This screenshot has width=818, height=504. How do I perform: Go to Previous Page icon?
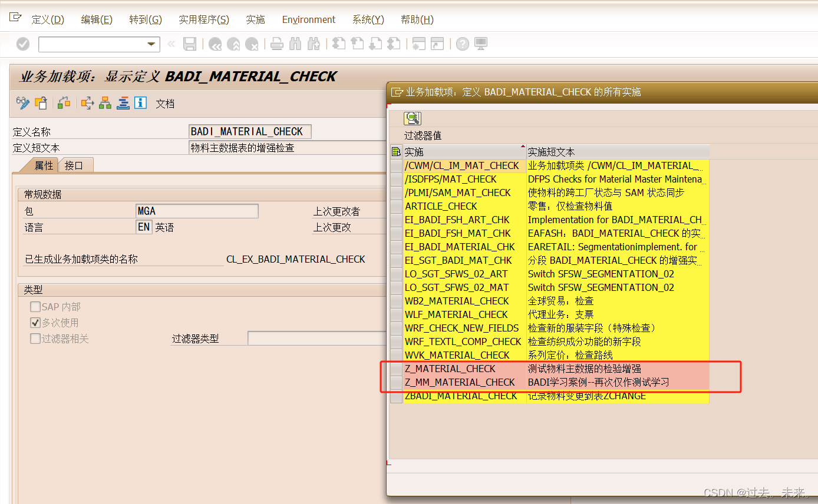357,44
